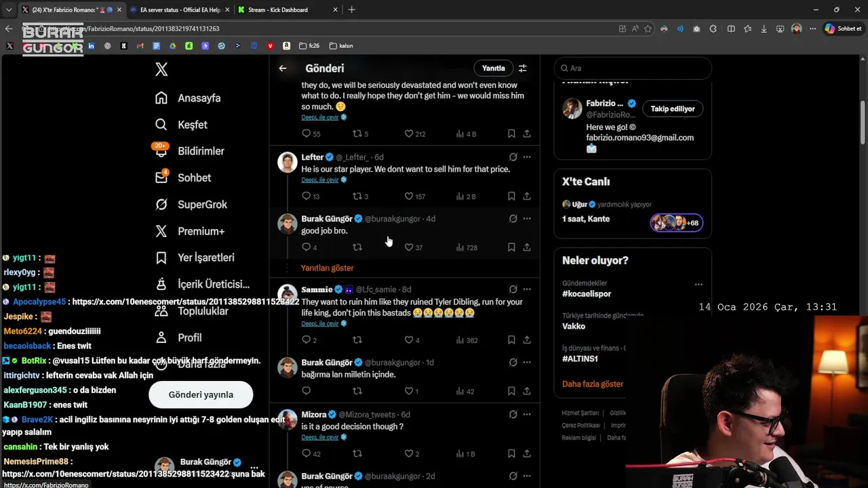Click the Yanıtla button in the header
Image resolution: width=868 pixels, height=488 pixels.
click(493, 68)
